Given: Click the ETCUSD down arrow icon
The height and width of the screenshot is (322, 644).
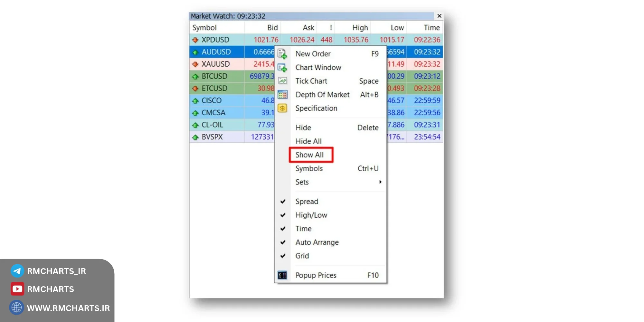Looking at the screenshot, I should [x=195, y=88].
